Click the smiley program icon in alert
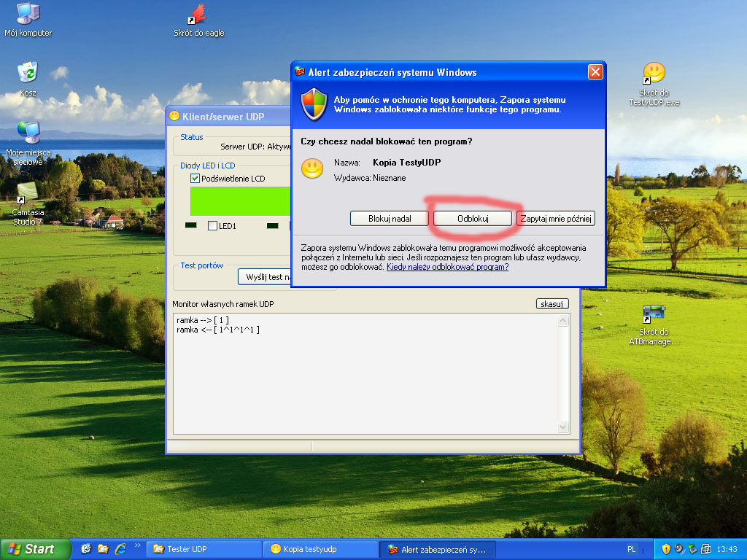This screenshot has width=747, height=560. click(312, 168)
